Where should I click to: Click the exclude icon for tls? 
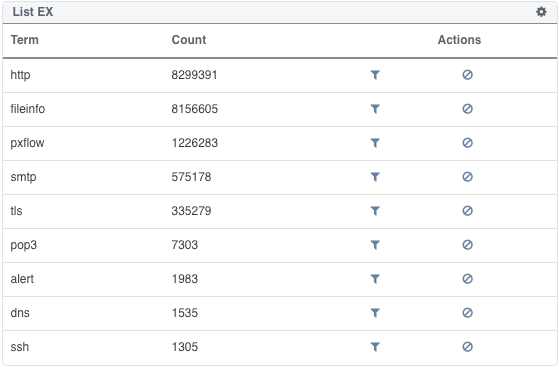tap(467, 211)
